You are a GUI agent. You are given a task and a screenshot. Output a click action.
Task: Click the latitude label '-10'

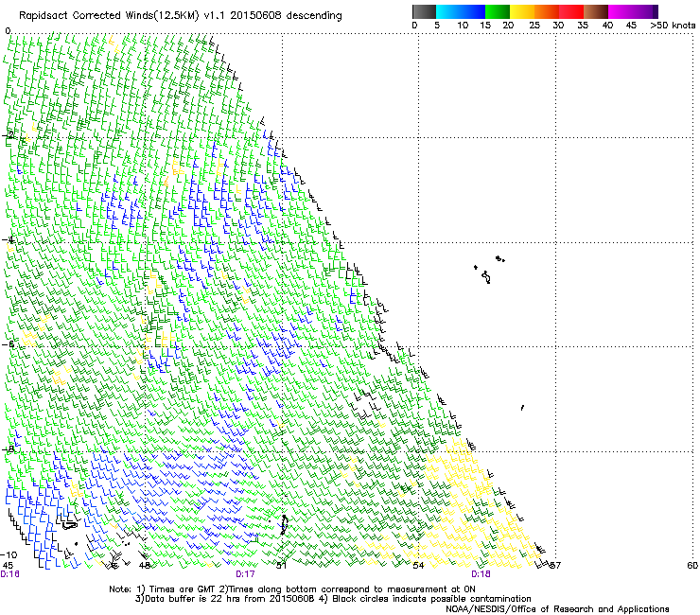coord(9,555)
